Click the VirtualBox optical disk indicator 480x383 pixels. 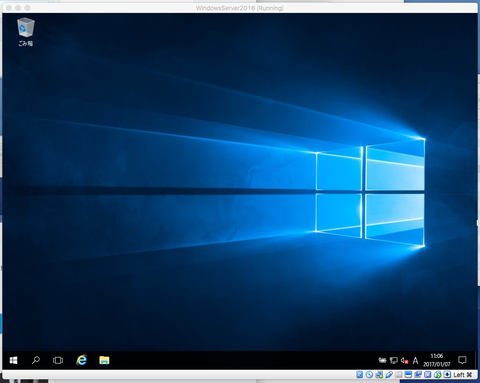coord(369,375)
